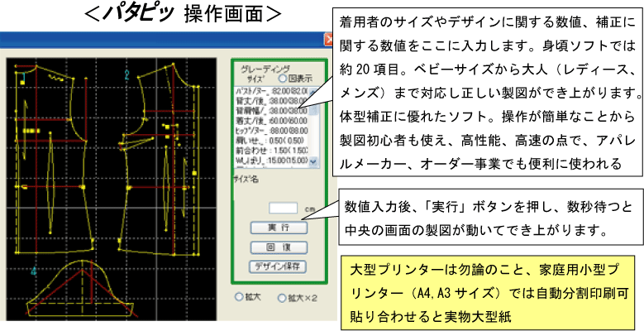The width and height of the screenshot is (644, 331).
Task: Click the list scrollbar down arrow
Action: click(314, 162)
